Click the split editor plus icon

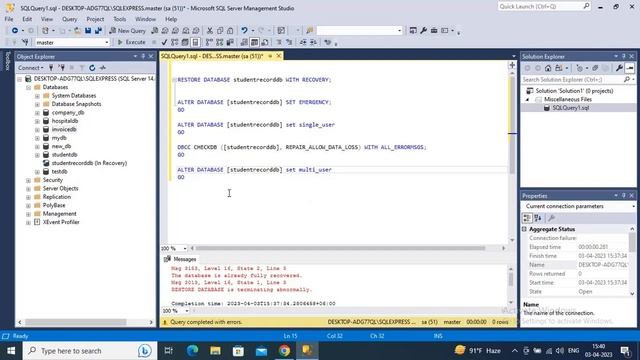(x=512, y=65)
